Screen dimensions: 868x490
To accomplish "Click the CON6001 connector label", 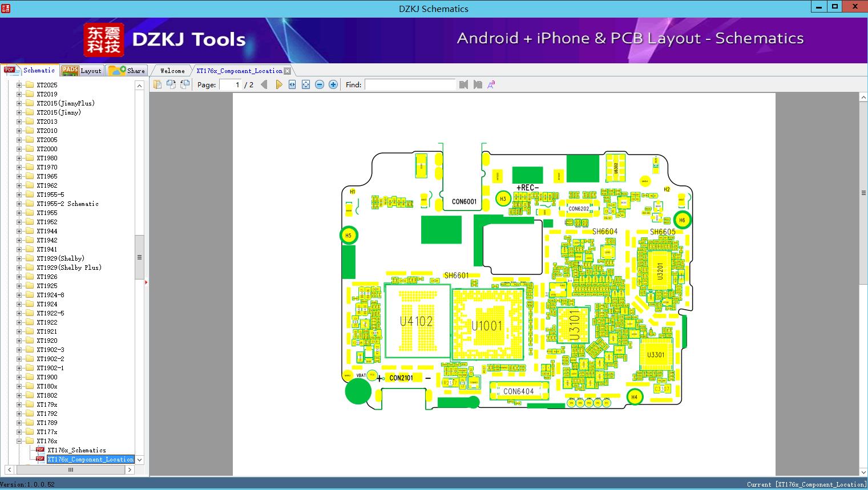I will pos(464,201).
